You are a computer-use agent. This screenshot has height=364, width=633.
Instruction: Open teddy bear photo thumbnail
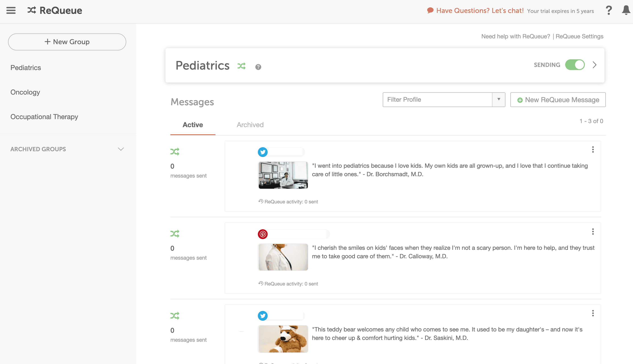[x=283, y=339]
